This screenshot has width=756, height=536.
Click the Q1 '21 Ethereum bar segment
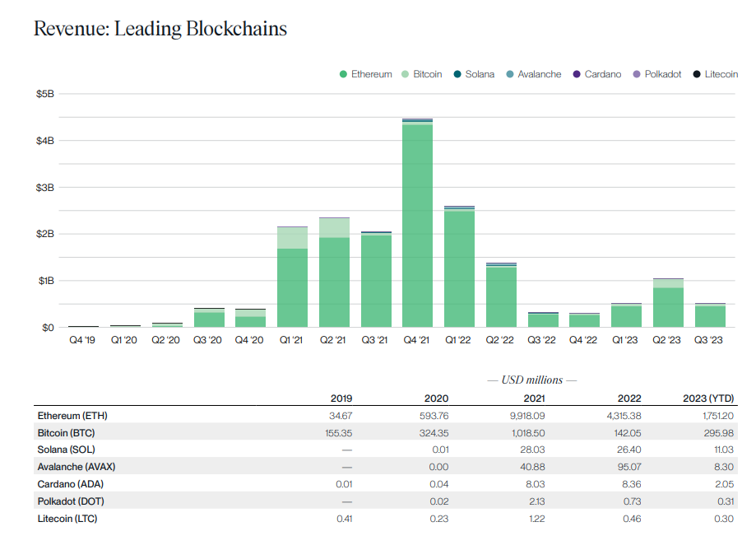(292, 288)
